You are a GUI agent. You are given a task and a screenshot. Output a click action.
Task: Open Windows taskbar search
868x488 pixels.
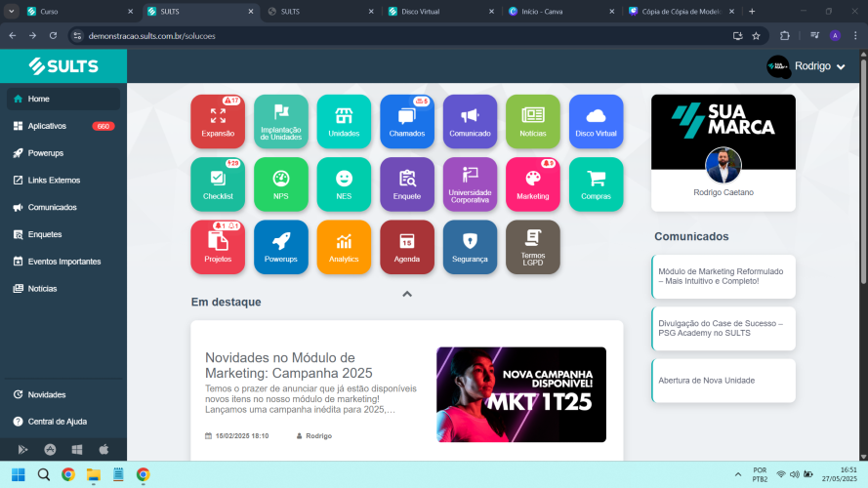[x=43, y=474]
